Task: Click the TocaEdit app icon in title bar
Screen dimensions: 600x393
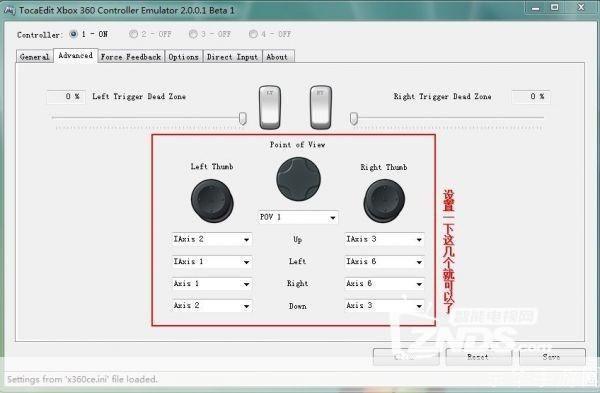Action: coord(9,10)
